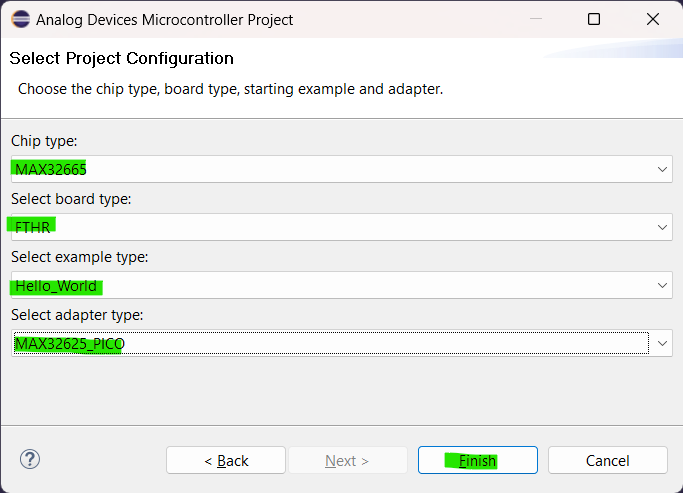Click the 'Select board type:' label
683x493 pixels.
[x=71, y=199]
